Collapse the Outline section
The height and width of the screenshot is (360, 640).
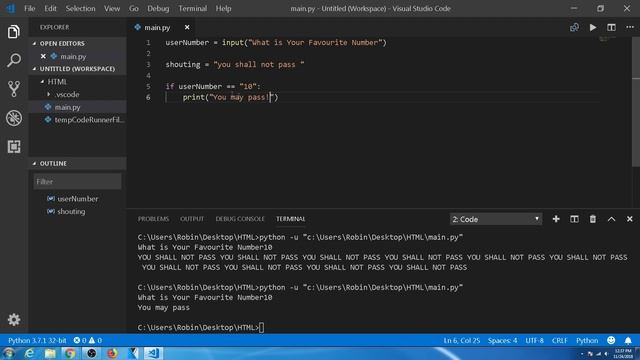pyautogui.click(x=34, y=163)
